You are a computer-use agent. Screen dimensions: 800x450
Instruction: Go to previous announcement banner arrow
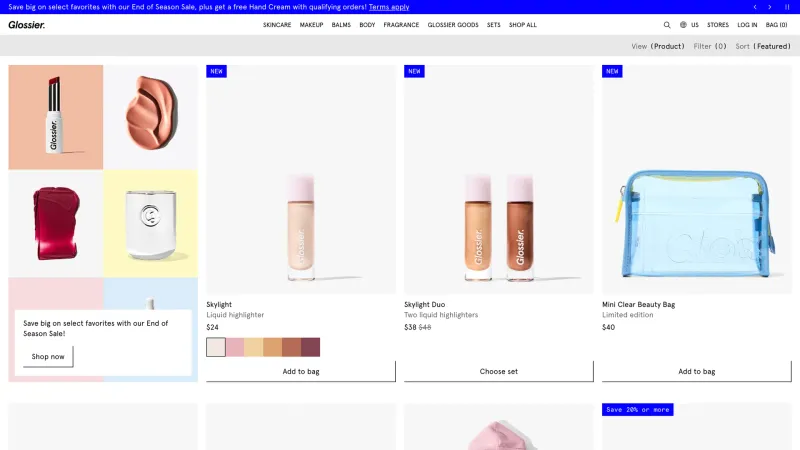[755, 7]
